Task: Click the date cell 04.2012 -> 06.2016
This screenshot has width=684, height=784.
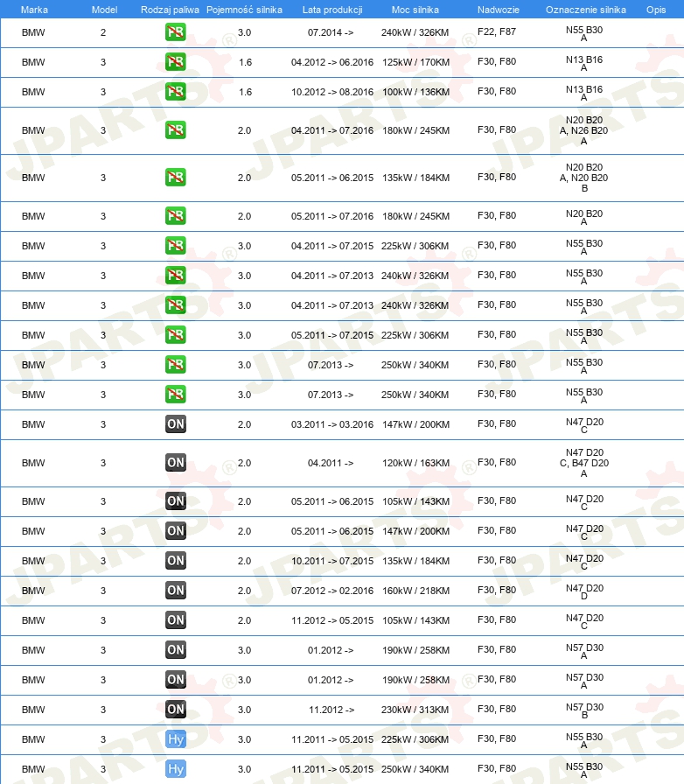Action: [x=332, y=62]
